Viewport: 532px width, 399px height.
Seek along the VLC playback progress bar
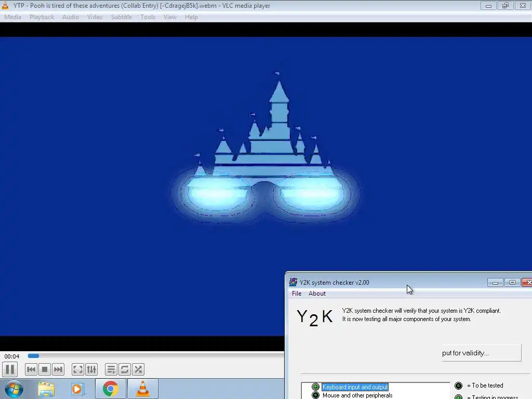tap(155, 356)
